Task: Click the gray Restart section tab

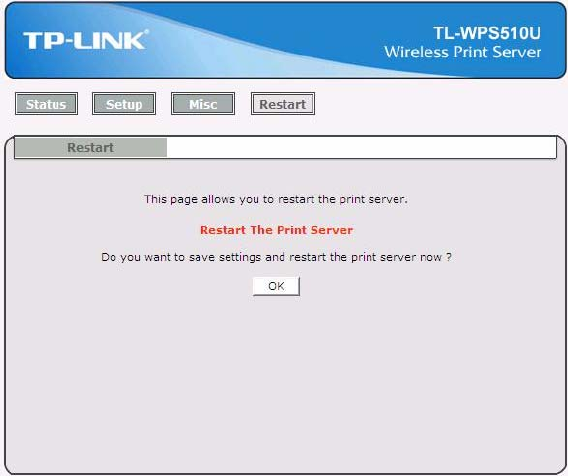Action: pos(91,147)
